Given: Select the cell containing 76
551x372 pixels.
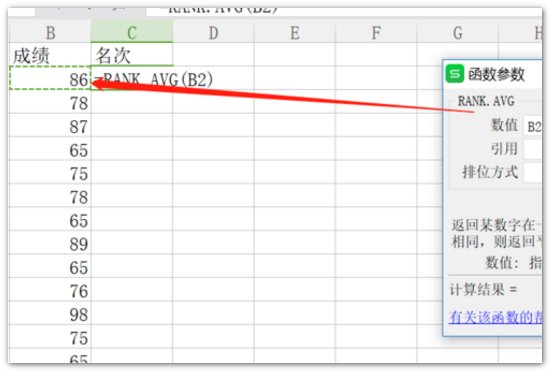Looking at the screenshot, I should (x=50, y=290).
